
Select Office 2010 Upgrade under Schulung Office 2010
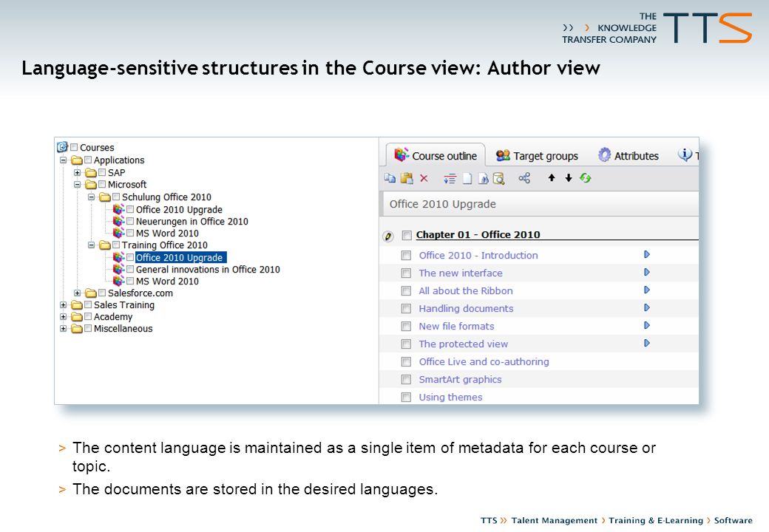coord(179,210)
